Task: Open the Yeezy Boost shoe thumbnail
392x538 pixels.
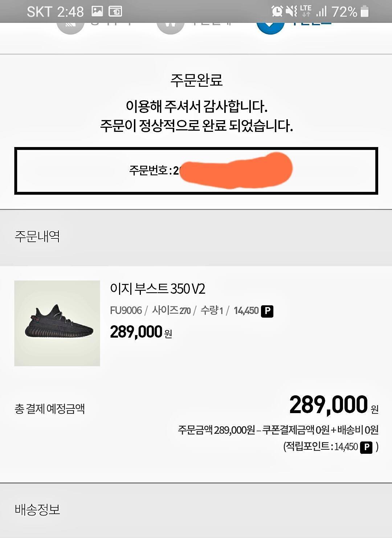Action: (x=57, y=323)
